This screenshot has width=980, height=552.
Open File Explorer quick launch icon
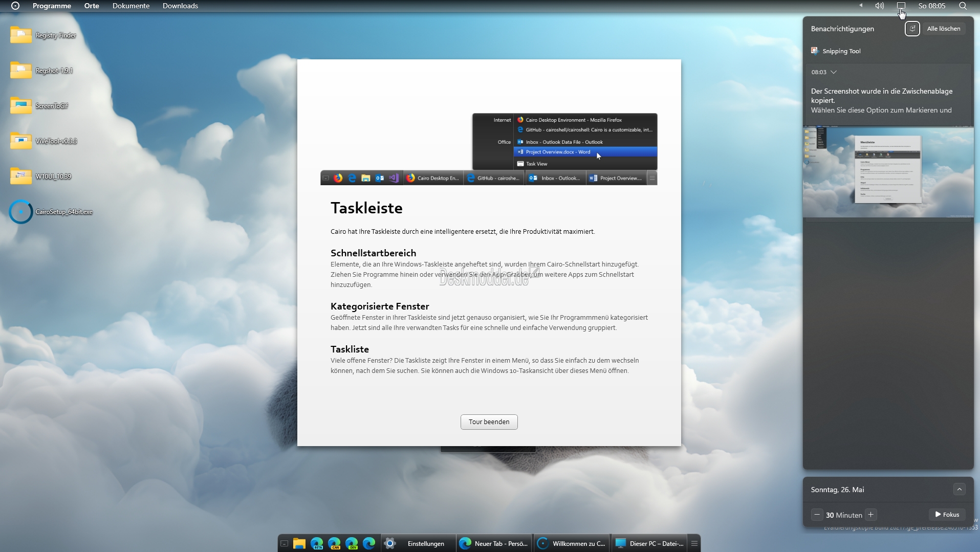(x=299, y=543)
